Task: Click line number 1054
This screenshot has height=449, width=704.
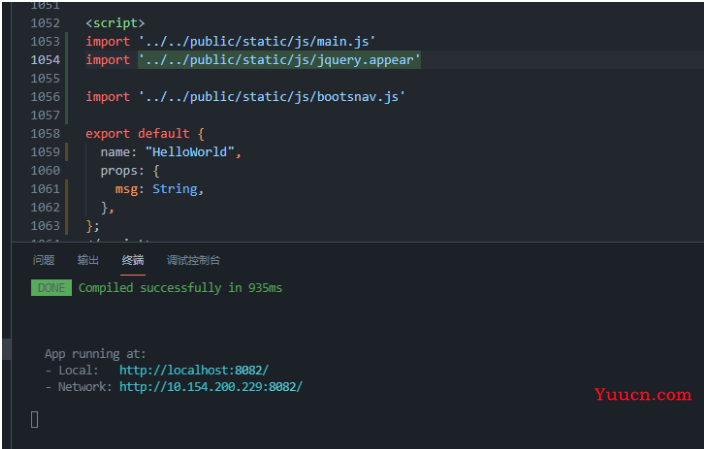Action: point(45,60)
